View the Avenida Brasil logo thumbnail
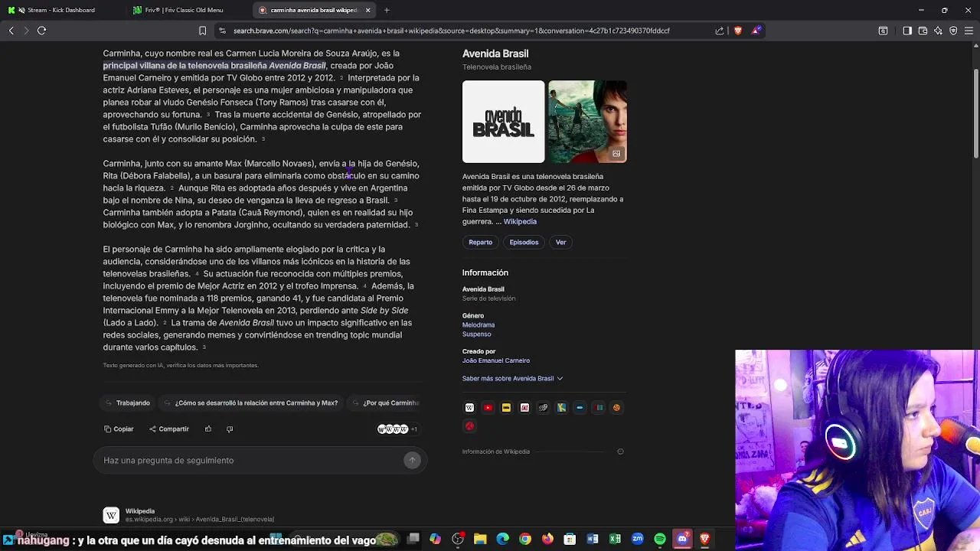 [503, 122]
